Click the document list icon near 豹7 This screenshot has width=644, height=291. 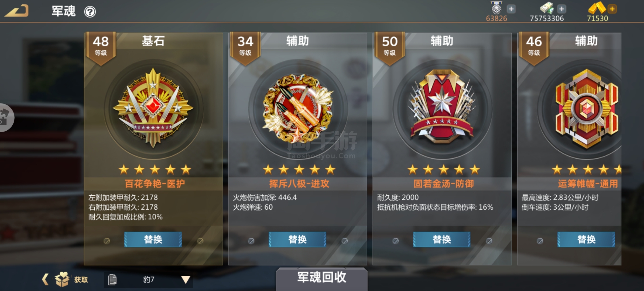pos(112,279)
